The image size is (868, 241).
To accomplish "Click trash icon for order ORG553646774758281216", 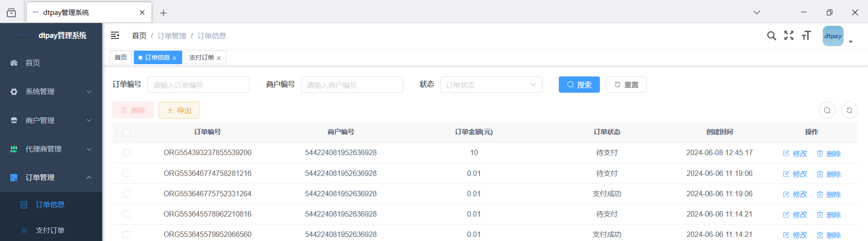I will [820, 174].
